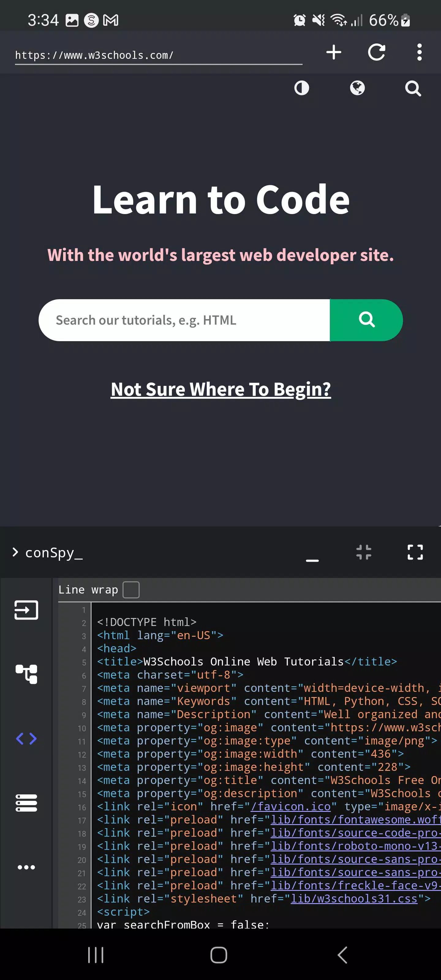The width and height of the screenshot is (441, 980).
Task: Open a new tab with the plus icon
Action: pyautogui.click(x=334, y=52)
